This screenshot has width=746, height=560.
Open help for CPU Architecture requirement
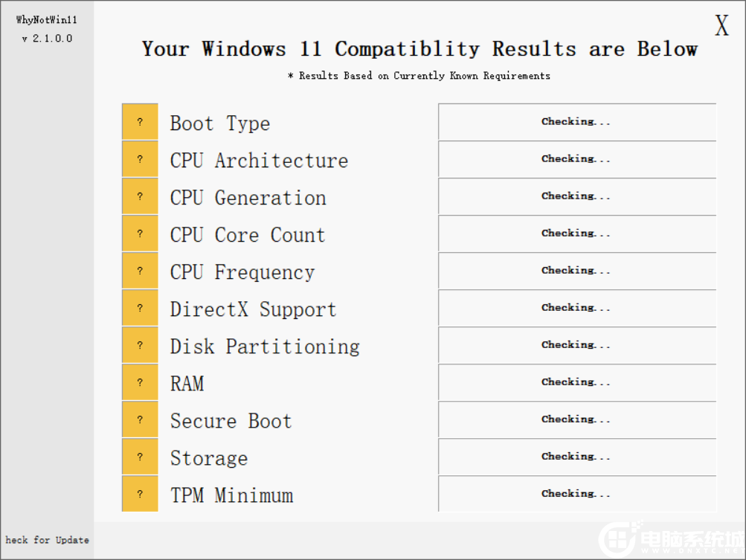pos(140,158)
